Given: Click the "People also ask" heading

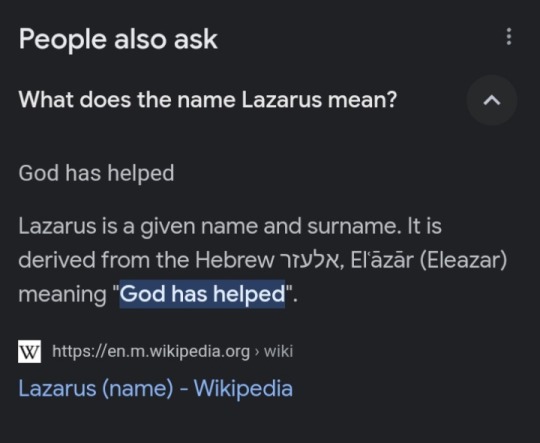Looking at the screenshot, I should pyautogui.click(x=118, y=39).
